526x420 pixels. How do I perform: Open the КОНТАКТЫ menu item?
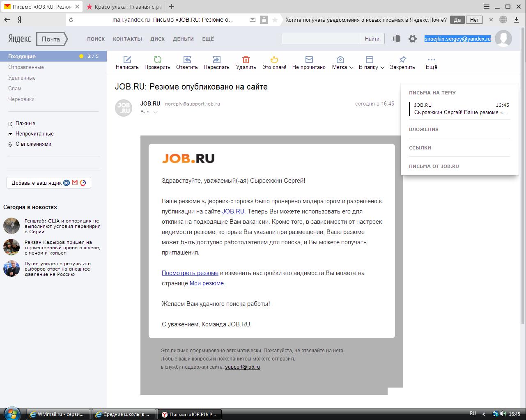[127, 39]
